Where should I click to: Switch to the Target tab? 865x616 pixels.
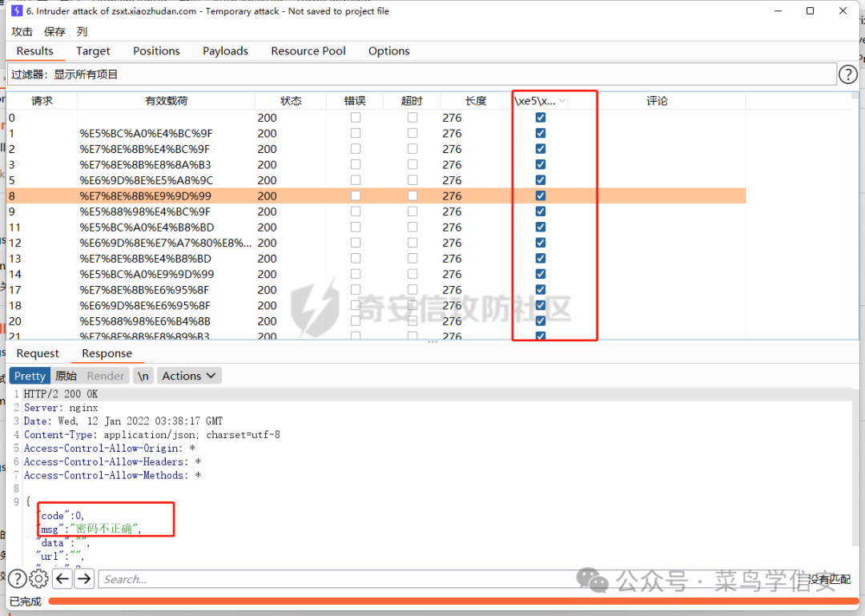tap(93, 50)
